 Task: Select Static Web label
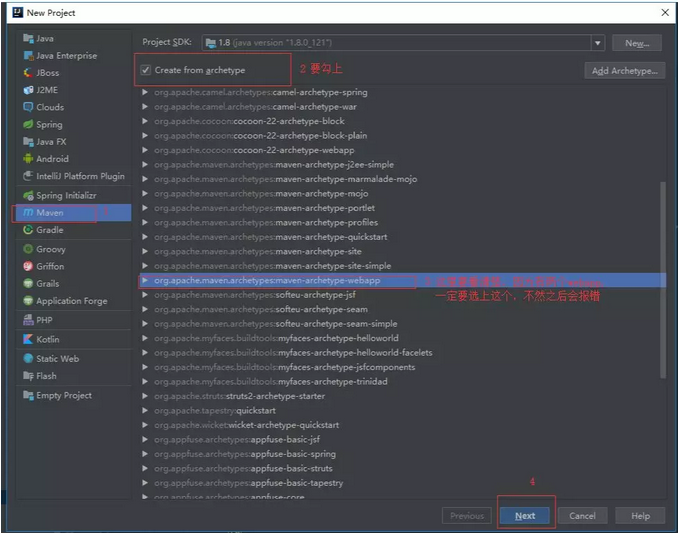58,359
